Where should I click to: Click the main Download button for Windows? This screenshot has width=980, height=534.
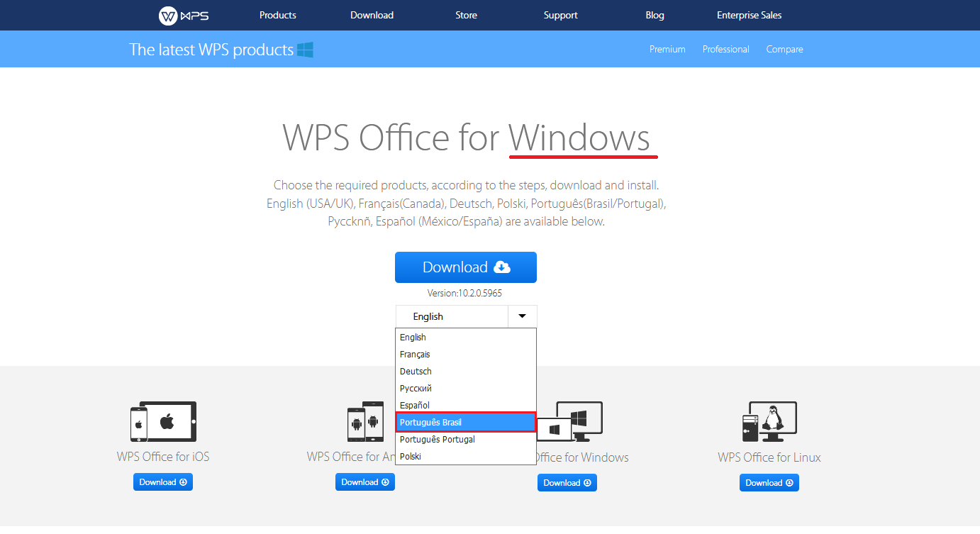(466, 267)
